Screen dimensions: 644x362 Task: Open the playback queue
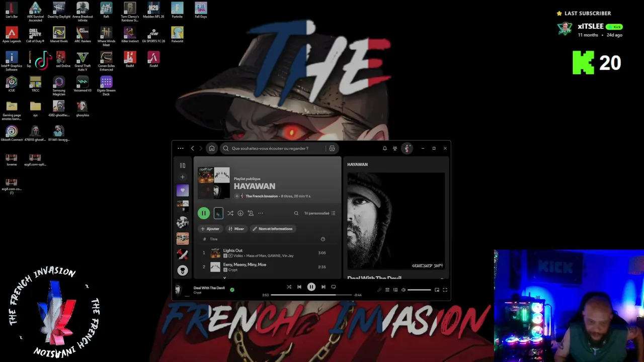point(387,290)
